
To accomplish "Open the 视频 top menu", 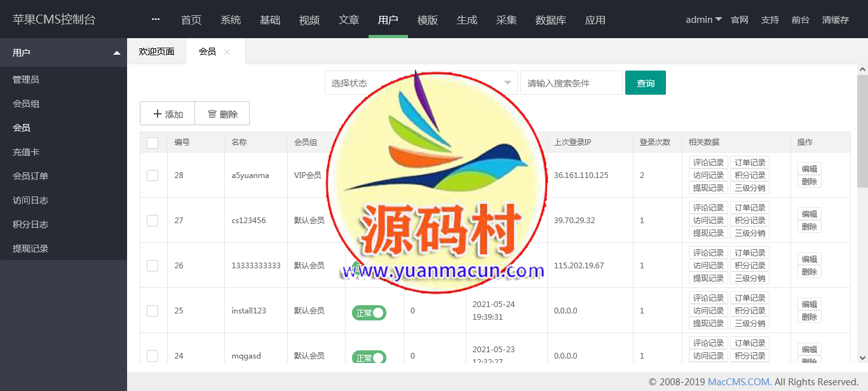I will click(x=309, y=20).
